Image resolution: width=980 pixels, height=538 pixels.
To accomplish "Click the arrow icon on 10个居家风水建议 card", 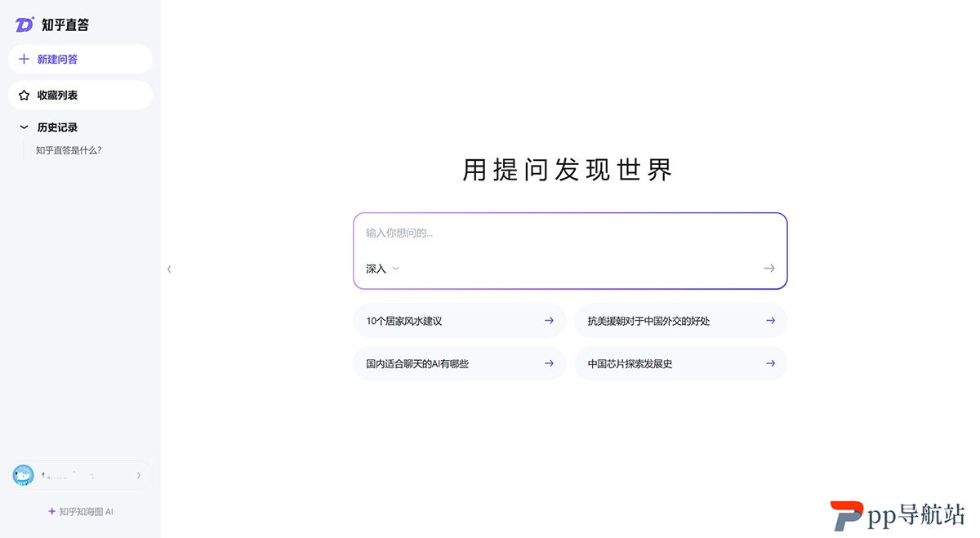I will (549, 321).
